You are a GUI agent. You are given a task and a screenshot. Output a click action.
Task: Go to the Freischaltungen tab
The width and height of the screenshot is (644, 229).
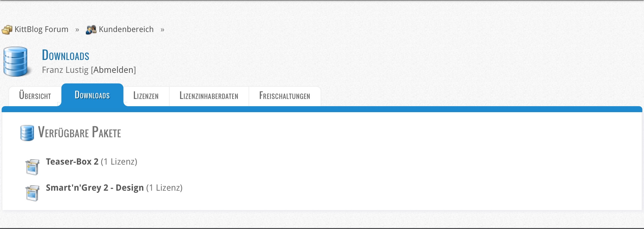(x=285, y=96)
